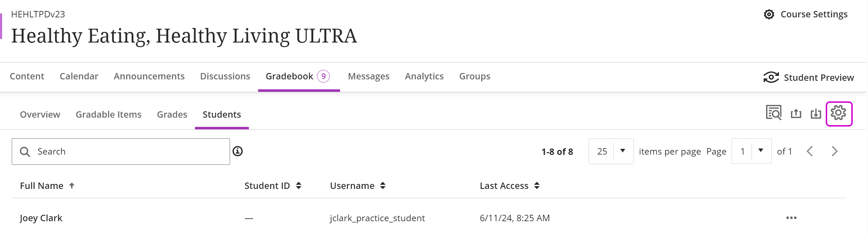This screenshot has width=868, height=235.
Task: Open the Announcements tab
Action: click(x=149, y=76)
